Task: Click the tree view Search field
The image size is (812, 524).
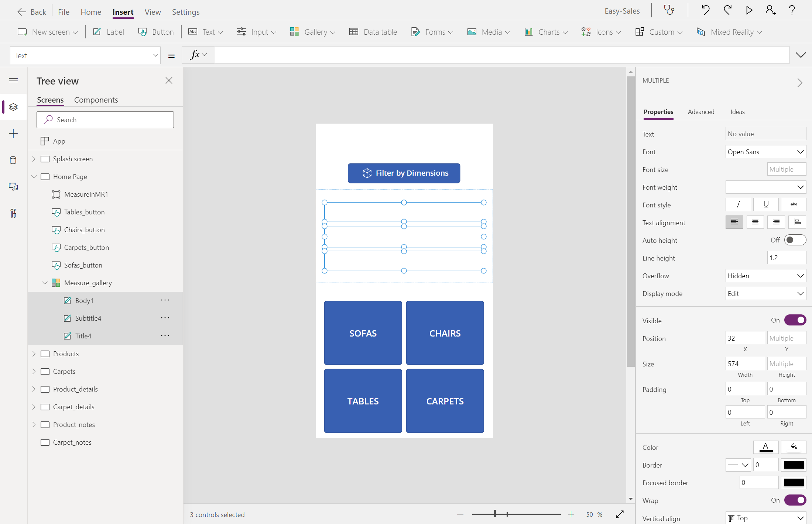Action: tap(105, 120)
